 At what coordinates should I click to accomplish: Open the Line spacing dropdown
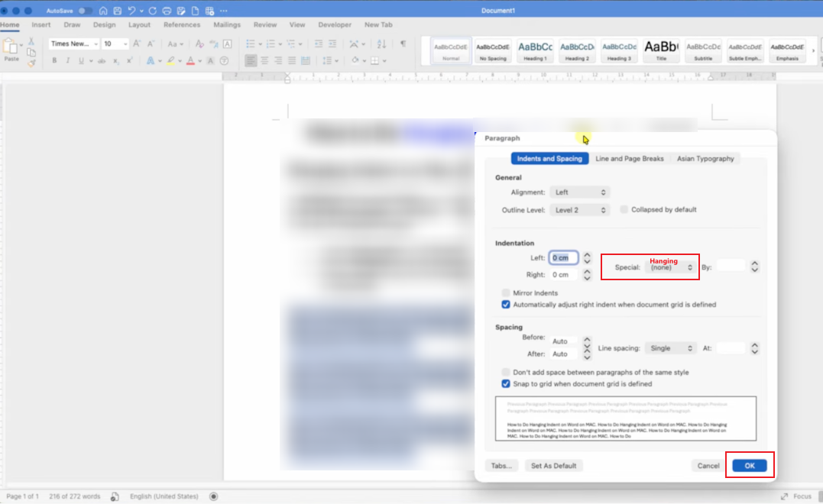point(670,347)
